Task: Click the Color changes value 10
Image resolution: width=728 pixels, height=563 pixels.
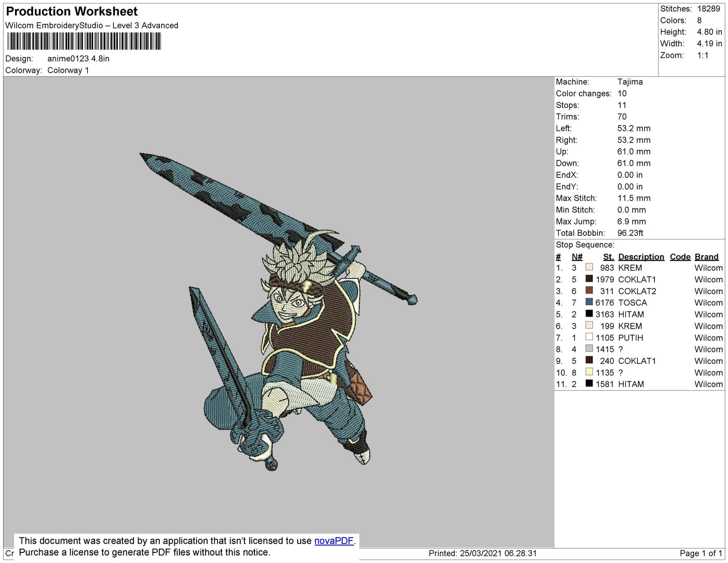Action: tap(622, 94)
